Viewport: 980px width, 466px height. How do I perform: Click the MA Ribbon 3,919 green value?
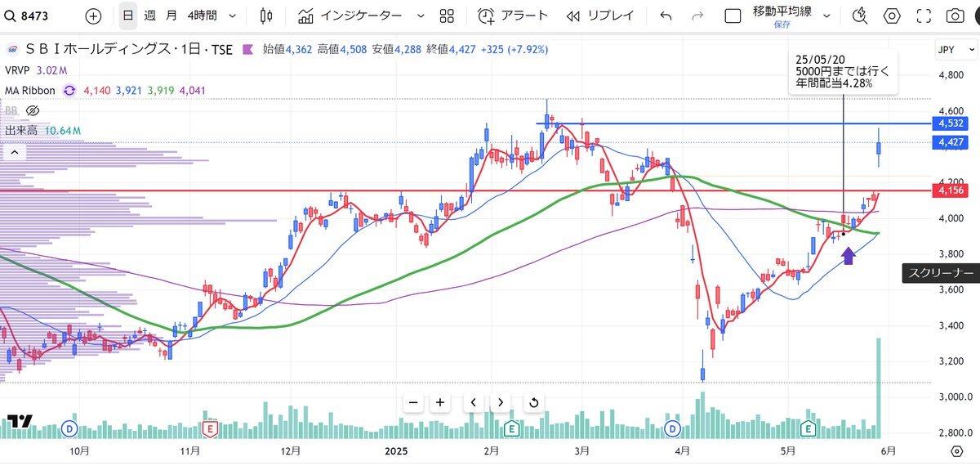point(161,91)
